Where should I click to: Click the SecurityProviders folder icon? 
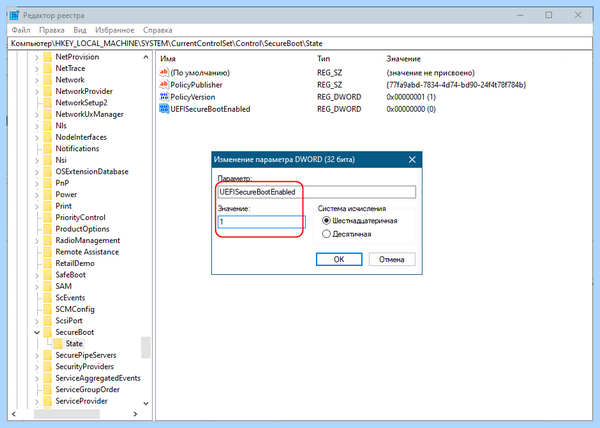click(47, 367)
